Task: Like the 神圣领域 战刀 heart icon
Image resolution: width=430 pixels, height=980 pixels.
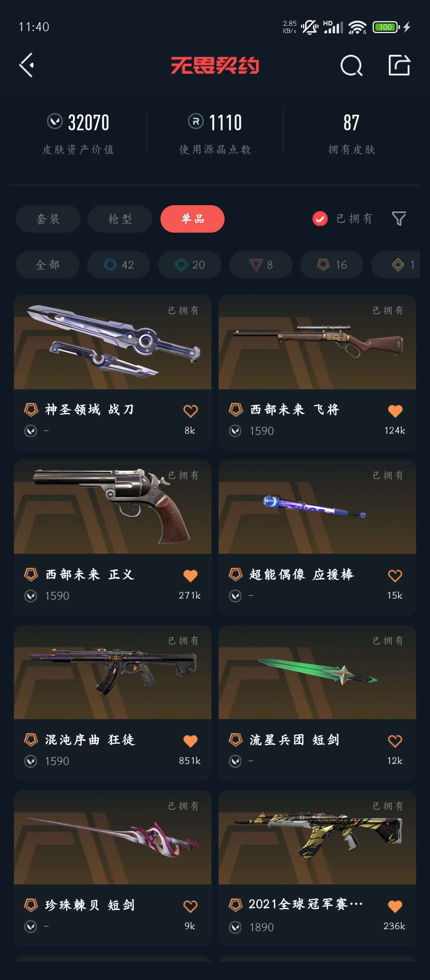Action: tap(190, 411)
